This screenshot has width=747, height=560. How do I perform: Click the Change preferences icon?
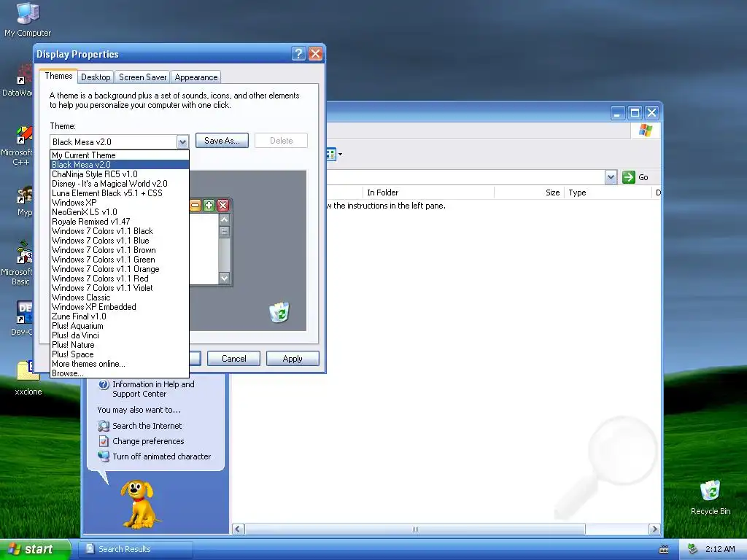[104, 441]
